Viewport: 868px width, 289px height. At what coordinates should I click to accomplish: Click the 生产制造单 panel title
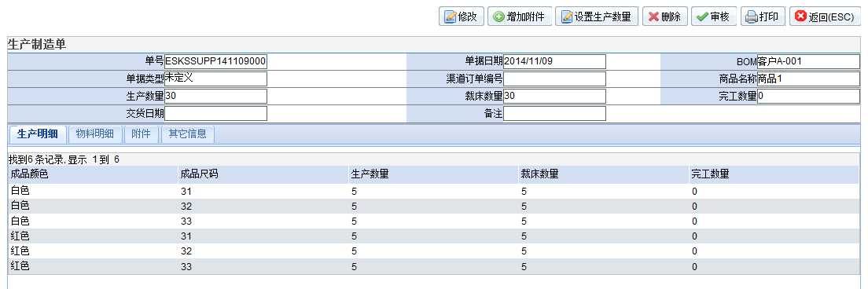[37, 45]
